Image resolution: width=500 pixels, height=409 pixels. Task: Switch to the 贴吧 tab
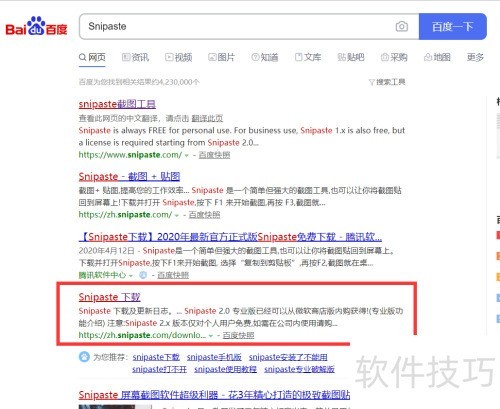point(351,57)
